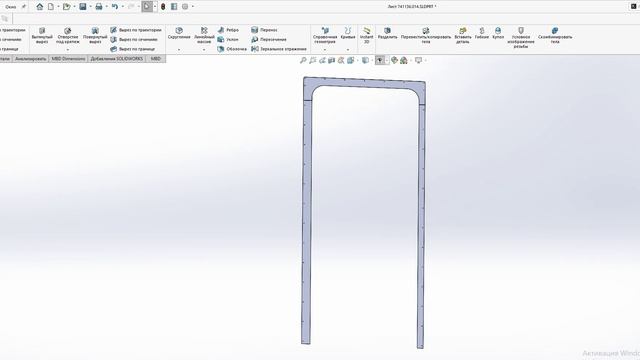The image size is (640, 360).
Task: Switch to the MBD Dimensions tab
Action: click(x=68, y=59)
